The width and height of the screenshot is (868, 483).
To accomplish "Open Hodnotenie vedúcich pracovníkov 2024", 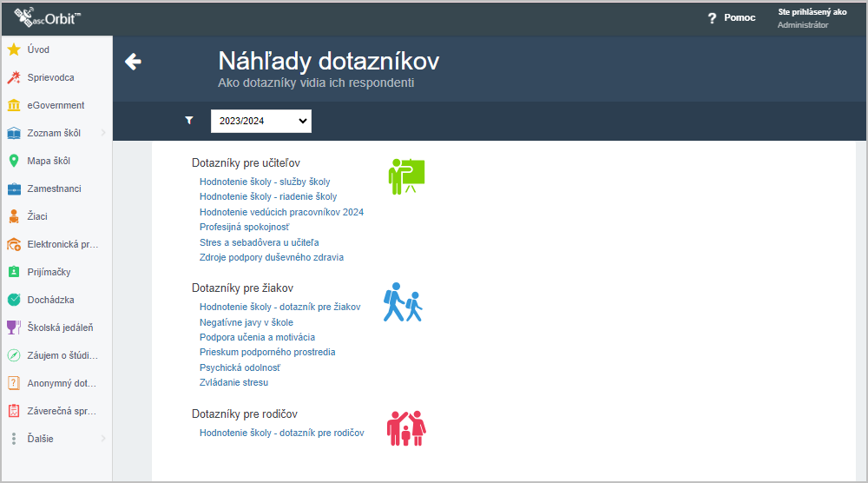I will [x=281, y=212].
